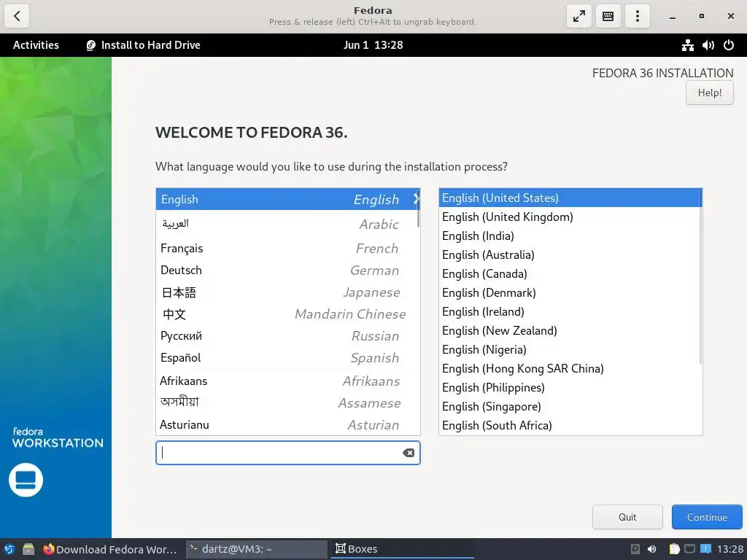Click the host tray recorder icon

635,549
